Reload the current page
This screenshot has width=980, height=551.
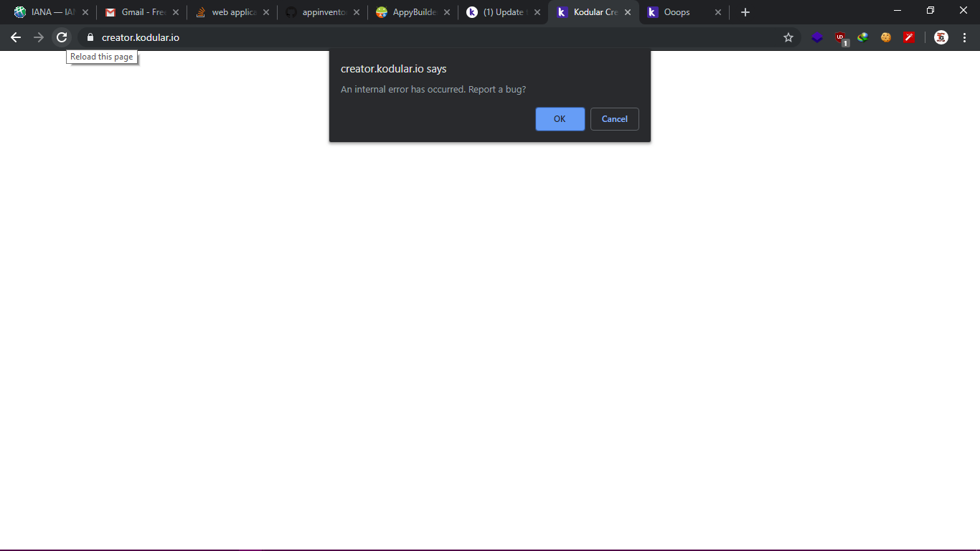(x=62, y=37)
